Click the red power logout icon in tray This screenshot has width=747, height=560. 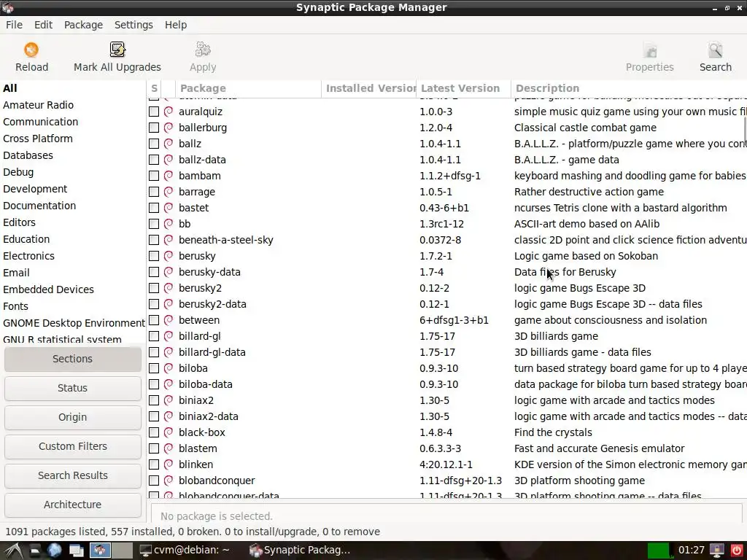(737, 551)
